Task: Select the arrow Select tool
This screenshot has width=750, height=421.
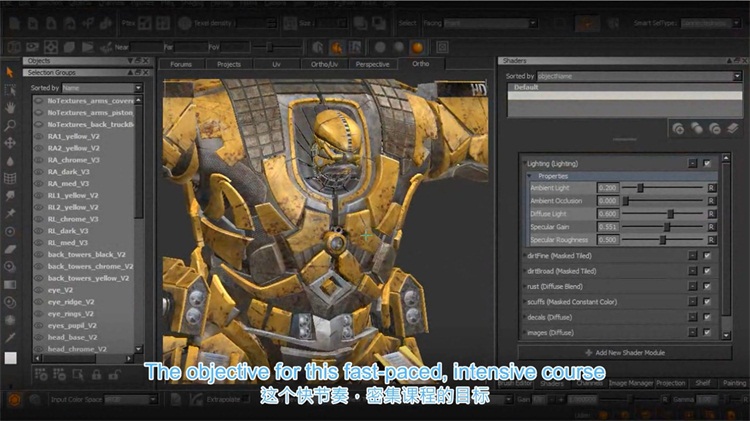Action: tap(9, 72)
